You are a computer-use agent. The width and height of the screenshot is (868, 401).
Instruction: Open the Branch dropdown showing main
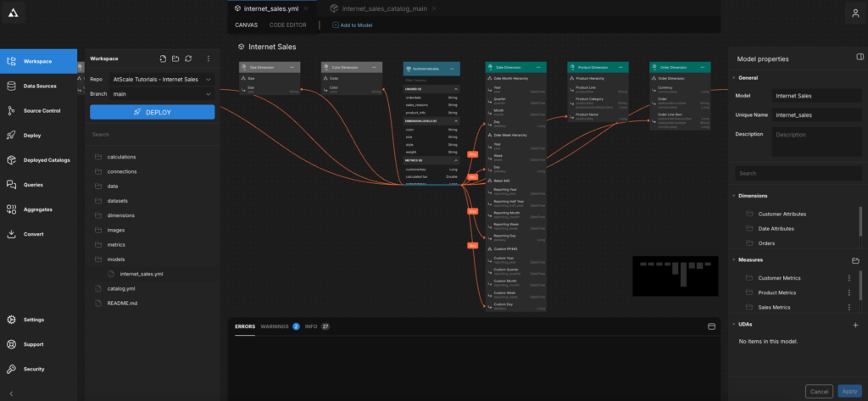coord(163,94)
